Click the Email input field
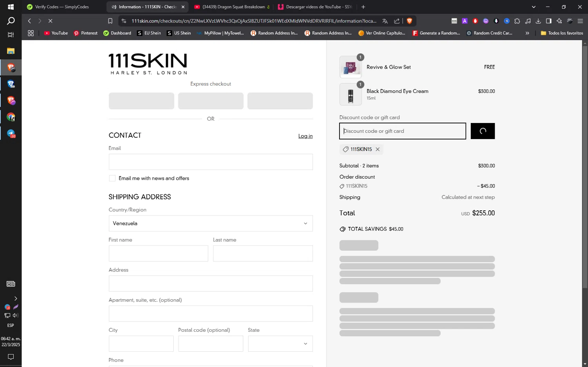588x367 pixels. [x=211, y=162]
